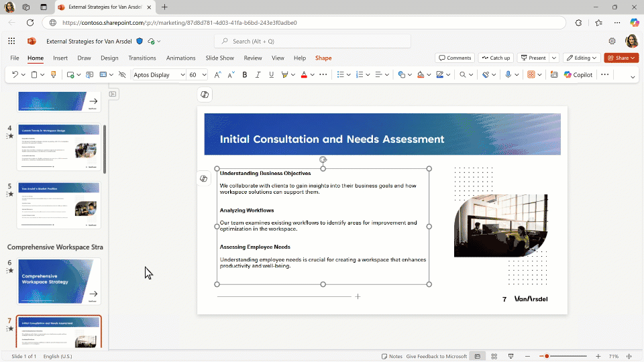Click the zoom slider handle
The image size is (644, 362).
[x=547, y=356]
